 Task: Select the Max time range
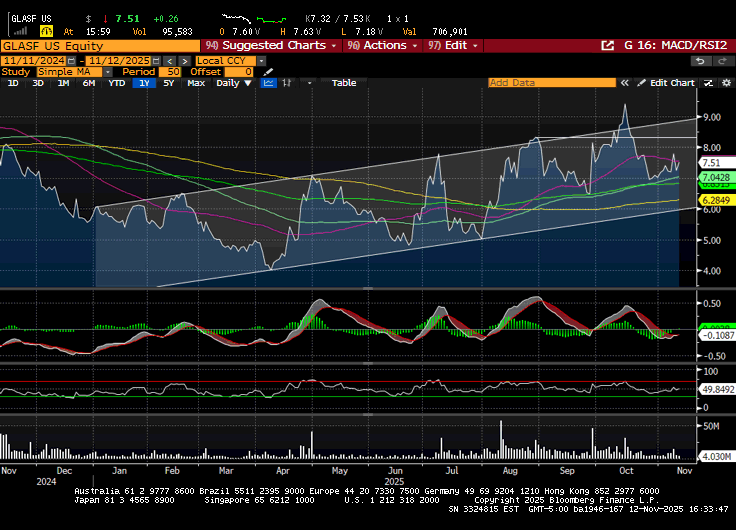click(196, 83)
